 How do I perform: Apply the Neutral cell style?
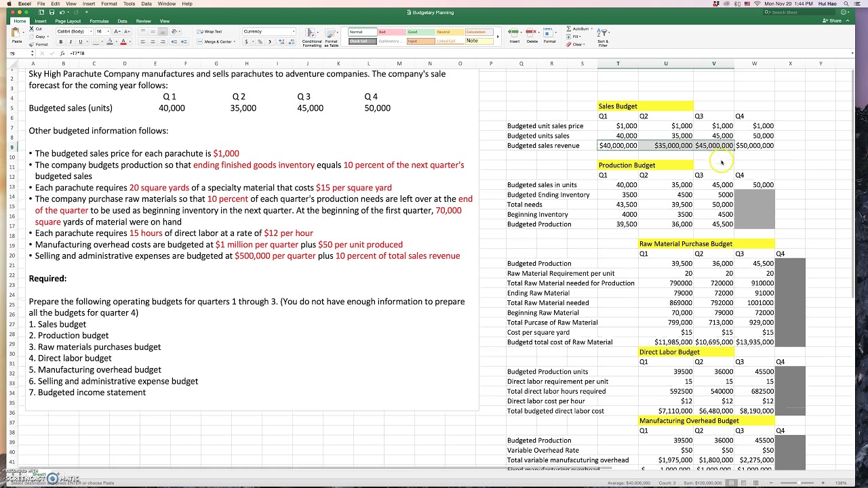(x=449, y=32)
